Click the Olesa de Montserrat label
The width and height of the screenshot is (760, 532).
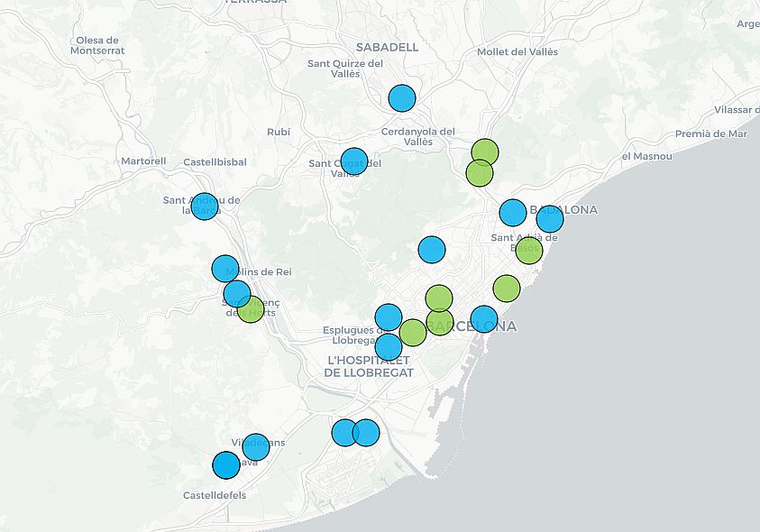pos(97,46)
